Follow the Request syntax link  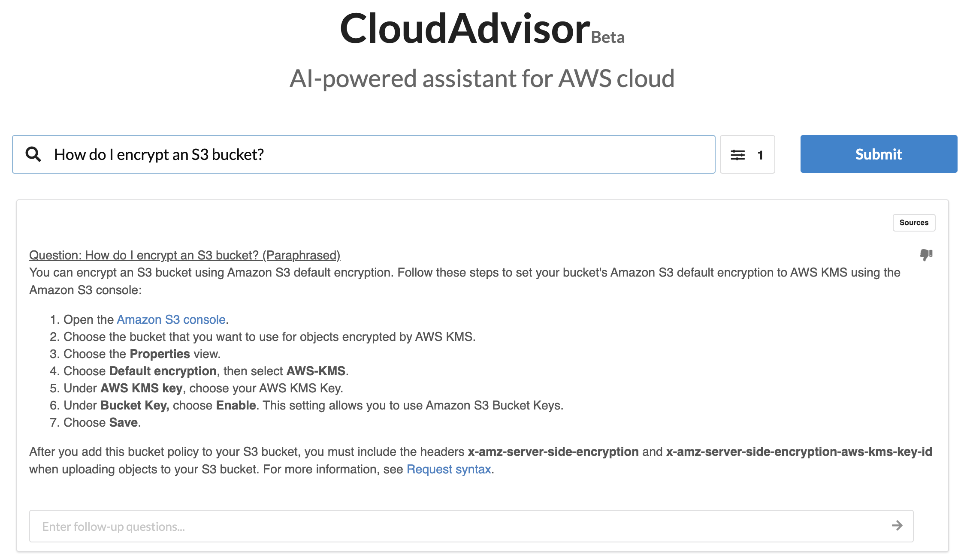pyautogui.click(x=448, y=469)
